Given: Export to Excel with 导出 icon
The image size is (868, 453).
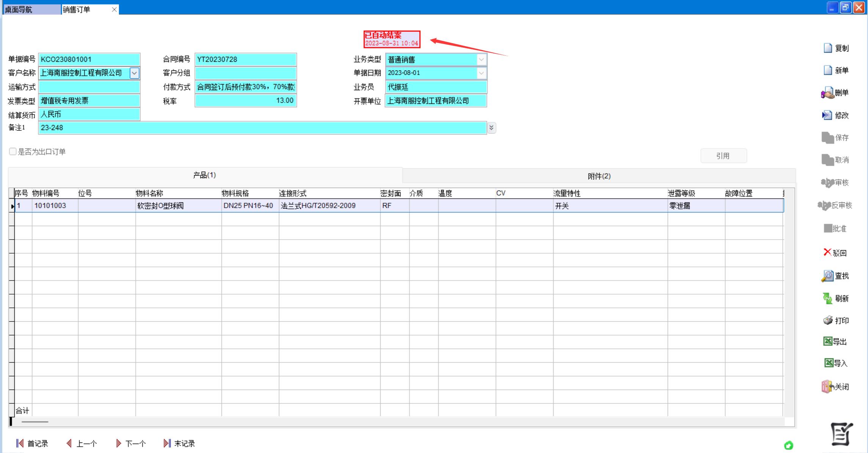Looking at the screenshot, I should coord(827,342).
